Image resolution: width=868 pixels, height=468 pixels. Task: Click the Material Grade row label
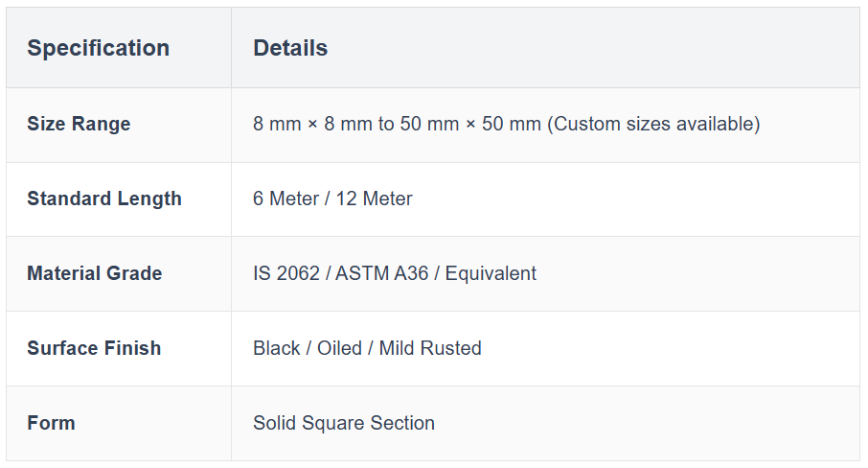[x=95, y=273]
